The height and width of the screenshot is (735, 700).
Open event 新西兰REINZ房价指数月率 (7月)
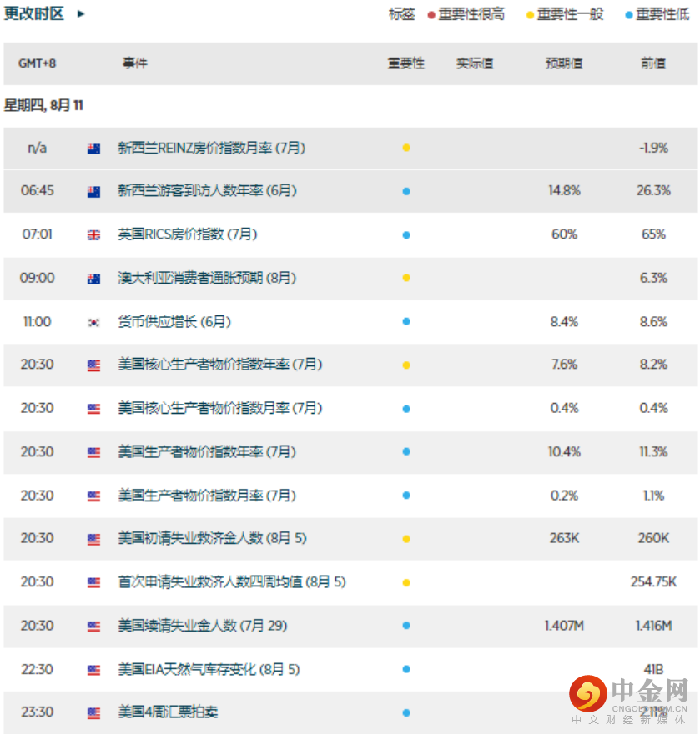(211, 149)
